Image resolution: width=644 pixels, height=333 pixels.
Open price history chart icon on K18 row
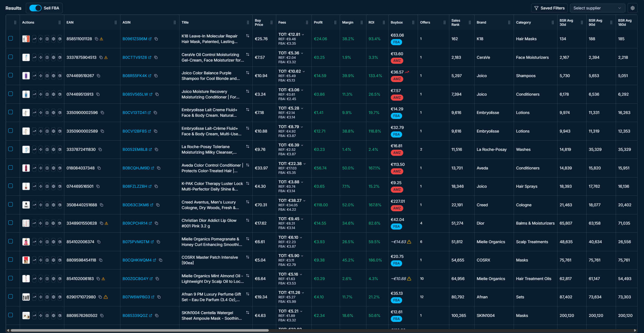(x=34, y=39)
